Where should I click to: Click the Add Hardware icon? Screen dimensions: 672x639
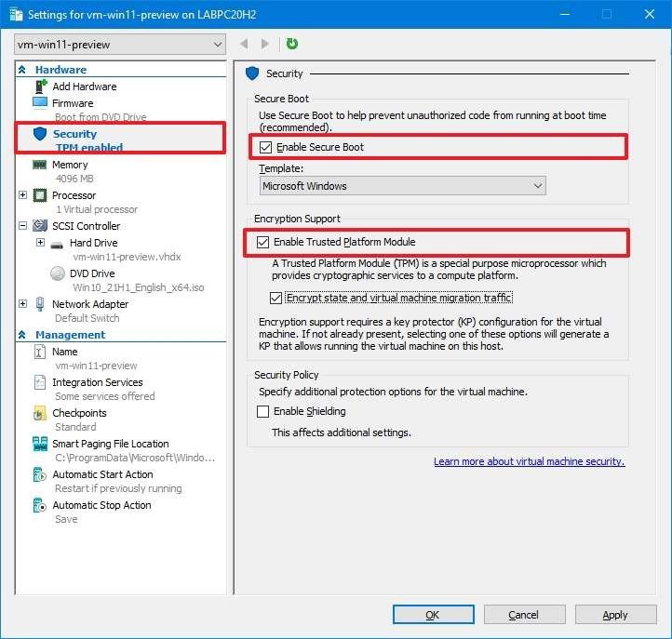(40, 87)
